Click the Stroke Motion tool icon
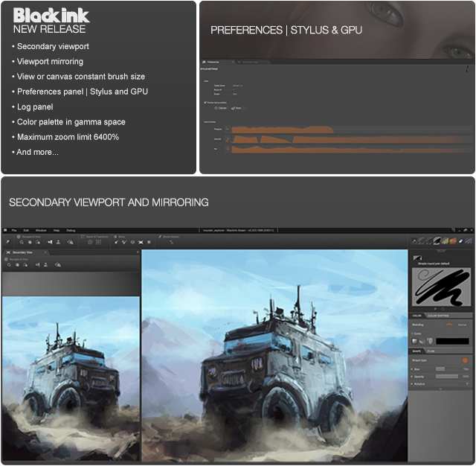Screen dimensions: 476x466 pyautogui.click(x=172, y=242)
